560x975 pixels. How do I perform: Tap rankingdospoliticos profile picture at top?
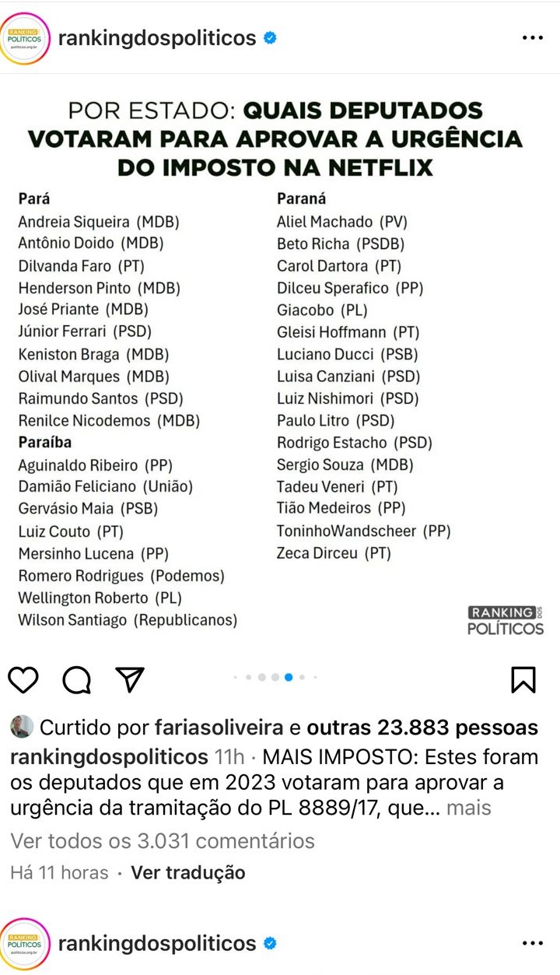26,38
